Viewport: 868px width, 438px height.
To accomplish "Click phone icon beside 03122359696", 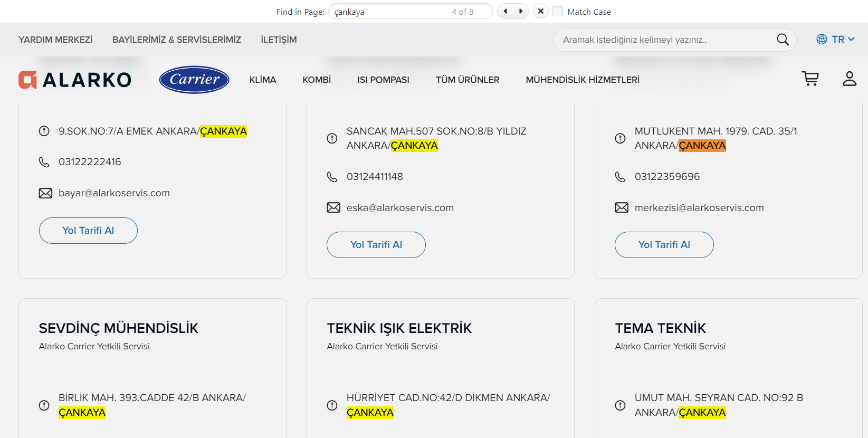I will coord(620,177).
